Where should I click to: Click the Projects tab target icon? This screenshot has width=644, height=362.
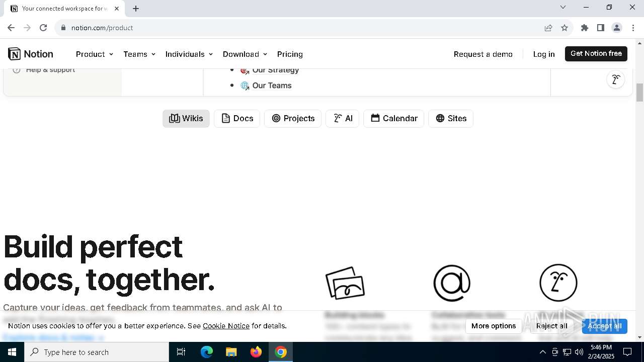coord(276,118)
